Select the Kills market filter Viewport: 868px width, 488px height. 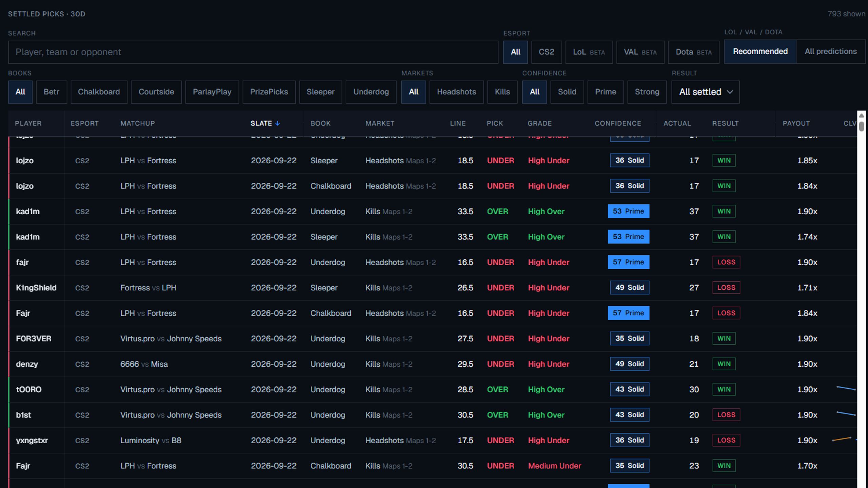(x=502, y=92)
